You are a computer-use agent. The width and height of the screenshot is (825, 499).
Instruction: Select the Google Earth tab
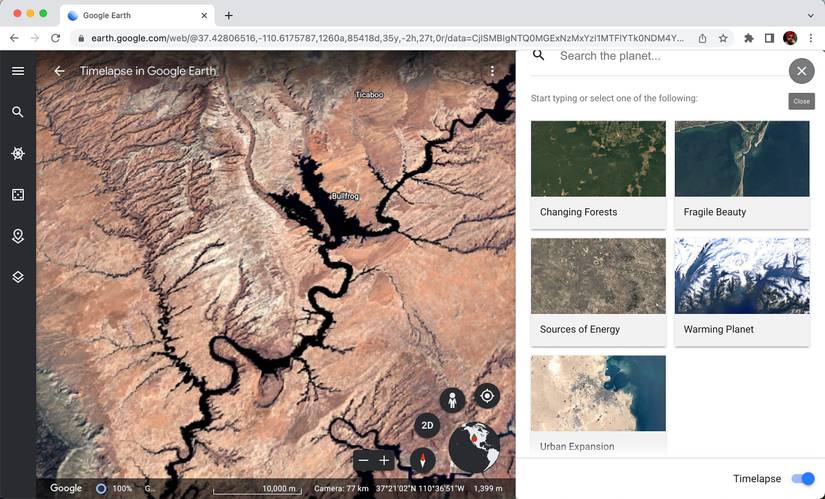(x=137, y=15)
